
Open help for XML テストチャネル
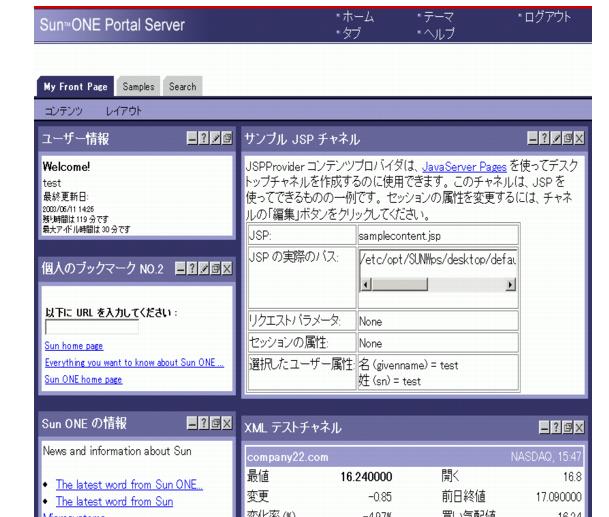pos(556,428)
